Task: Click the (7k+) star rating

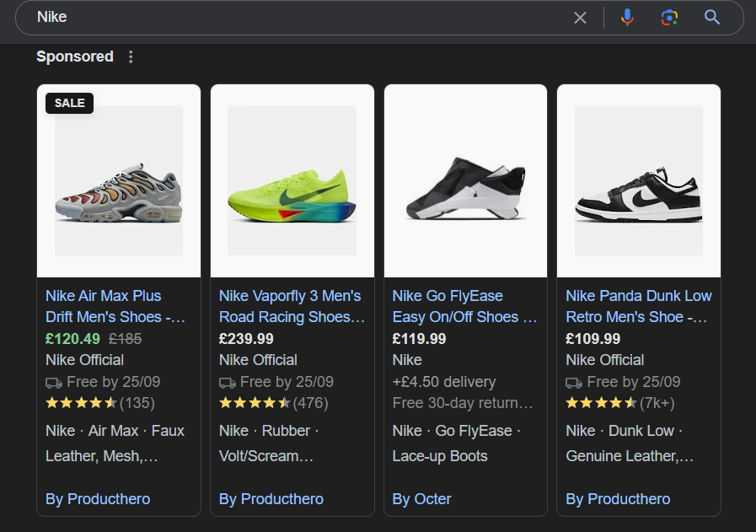Action: [620, 403]
